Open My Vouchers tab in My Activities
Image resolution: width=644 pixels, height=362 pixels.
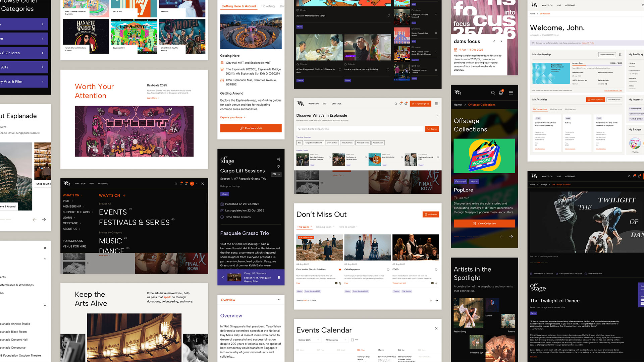point(571,109)
